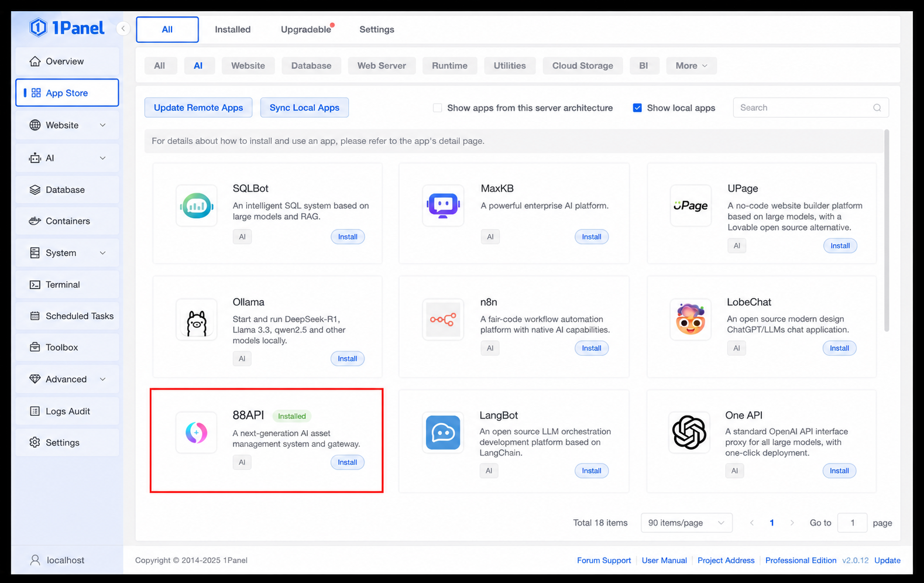Click the app Search input field
924x583 pixels.
point(811,108)
